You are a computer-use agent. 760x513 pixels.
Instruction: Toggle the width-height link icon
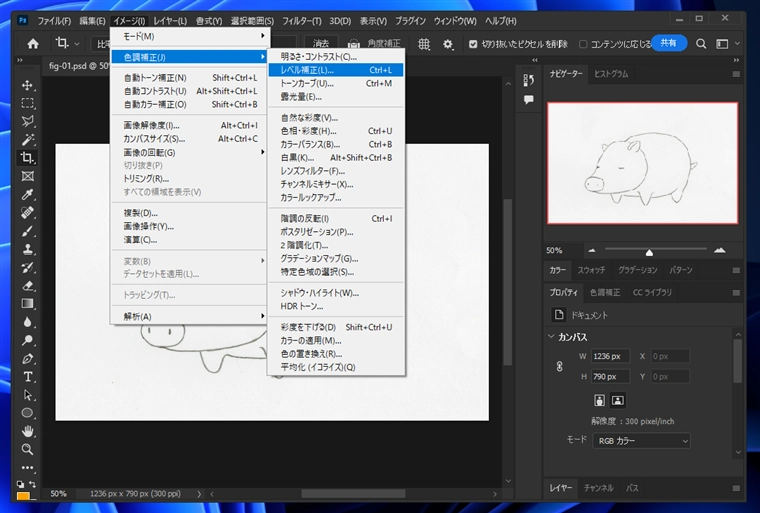559,366
